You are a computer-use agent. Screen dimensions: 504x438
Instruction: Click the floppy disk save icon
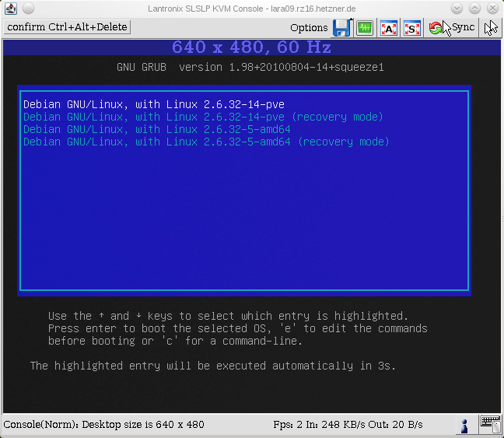(x=342, y=28)
